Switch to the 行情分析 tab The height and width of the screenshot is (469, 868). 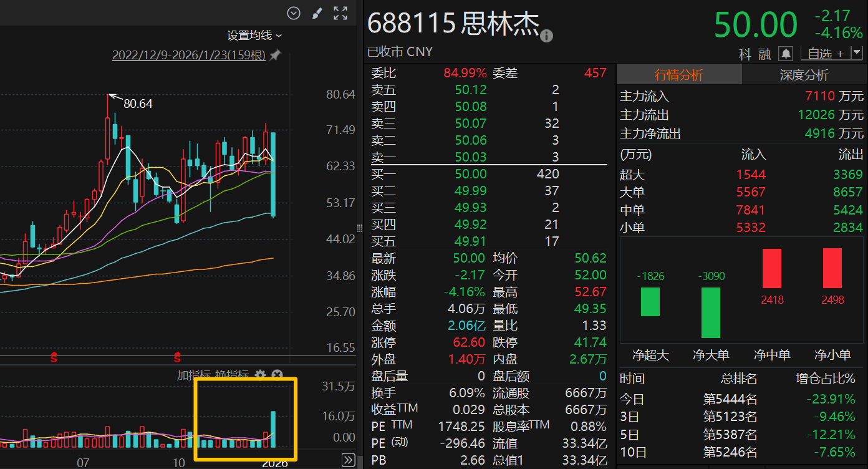(679, 75)
